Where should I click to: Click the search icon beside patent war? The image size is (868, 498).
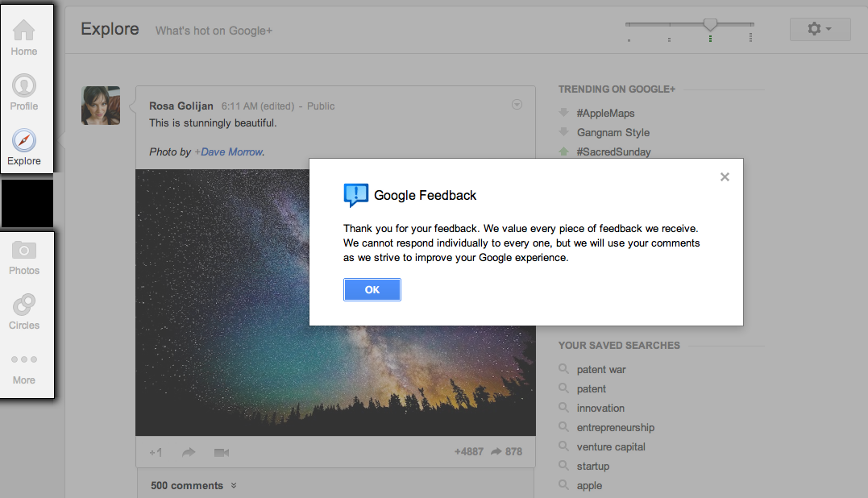tap(563, 368)
